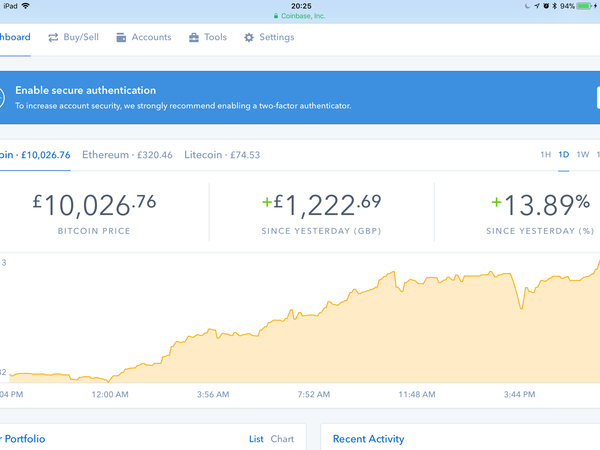600x450 pixels.
Task: Click the SINCE YESTERDAY (%) label
Action: coord(540,231)
